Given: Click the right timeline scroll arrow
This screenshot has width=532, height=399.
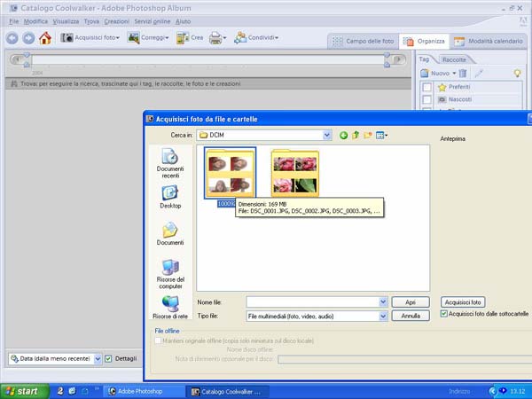Looking at the screenshot, I should pyautogui.click(x=399, y=59).
